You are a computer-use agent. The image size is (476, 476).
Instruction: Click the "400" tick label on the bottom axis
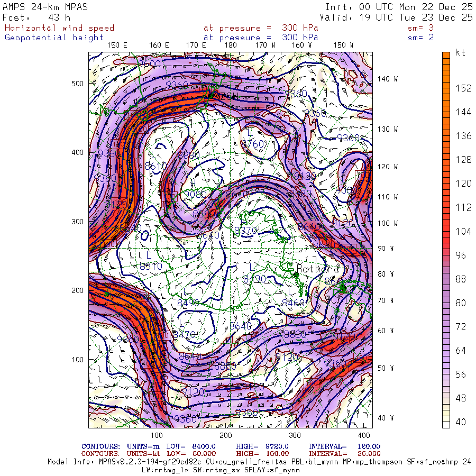click(364, 436)
